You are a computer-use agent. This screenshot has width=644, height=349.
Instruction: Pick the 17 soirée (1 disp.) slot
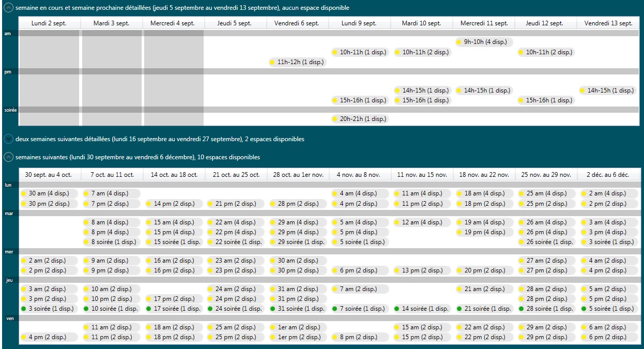click(x=173, y=309)
